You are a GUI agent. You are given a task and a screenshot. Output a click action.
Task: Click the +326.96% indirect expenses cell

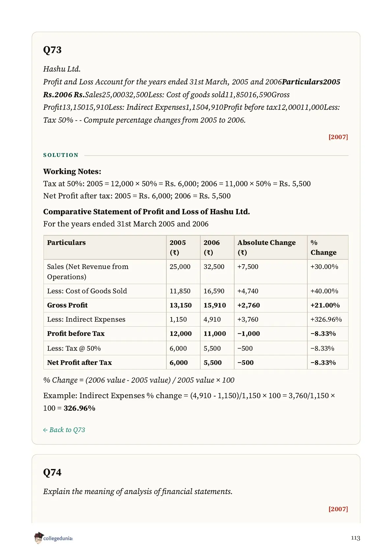tap(326, 319)
